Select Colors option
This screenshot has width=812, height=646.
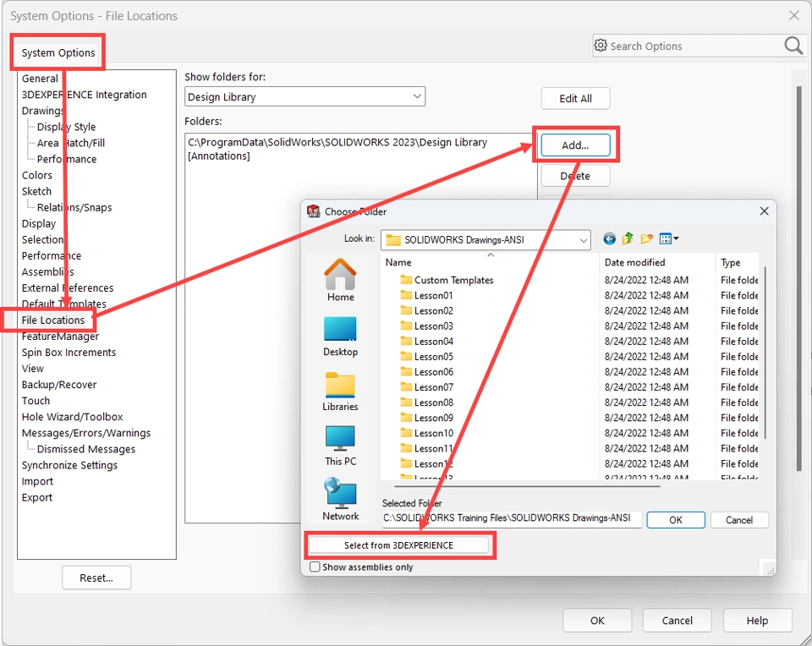[36, 175]
